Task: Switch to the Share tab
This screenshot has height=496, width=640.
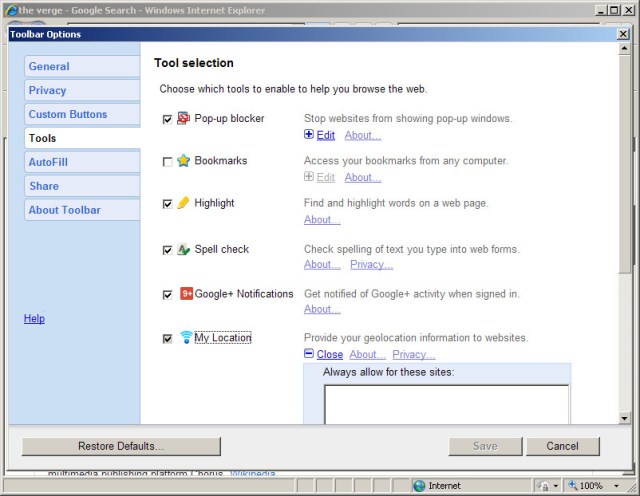Action: [x=82, y=186]
